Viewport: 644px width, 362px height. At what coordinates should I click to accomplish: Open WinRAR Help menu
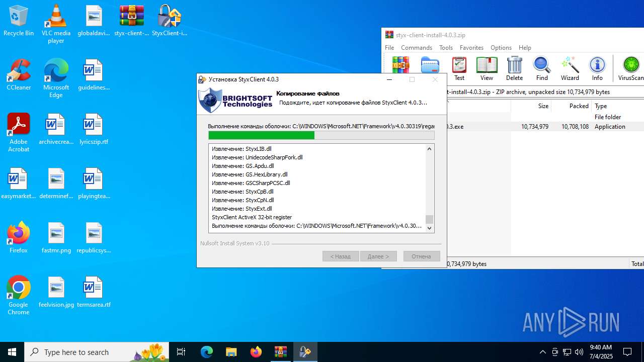525,48
